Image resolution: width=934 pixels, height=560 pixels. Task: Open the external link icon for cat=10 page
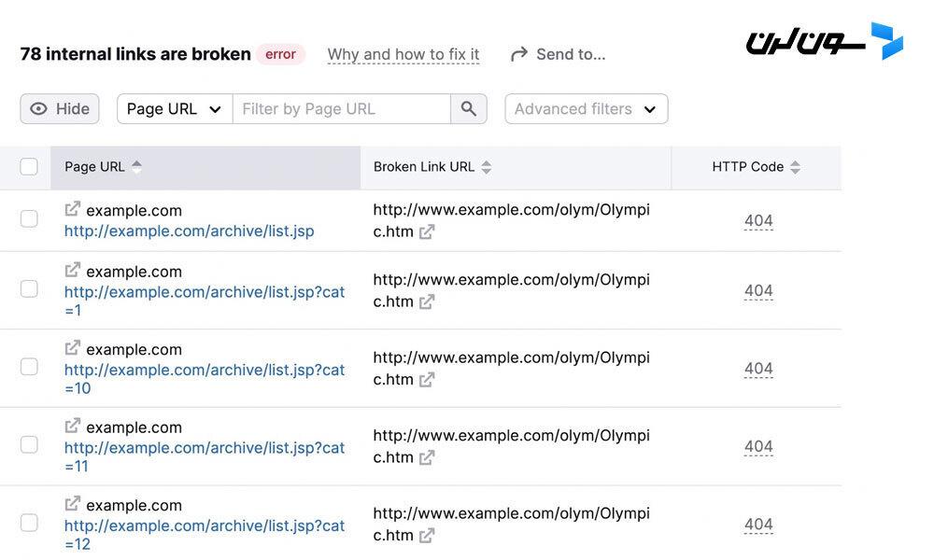coord(72,348)
